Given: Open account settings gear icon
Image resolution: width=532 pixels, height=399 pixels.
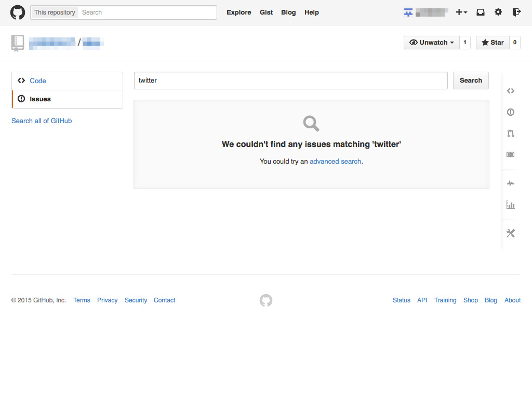Looking at the screenshot, I should [498, 12].
